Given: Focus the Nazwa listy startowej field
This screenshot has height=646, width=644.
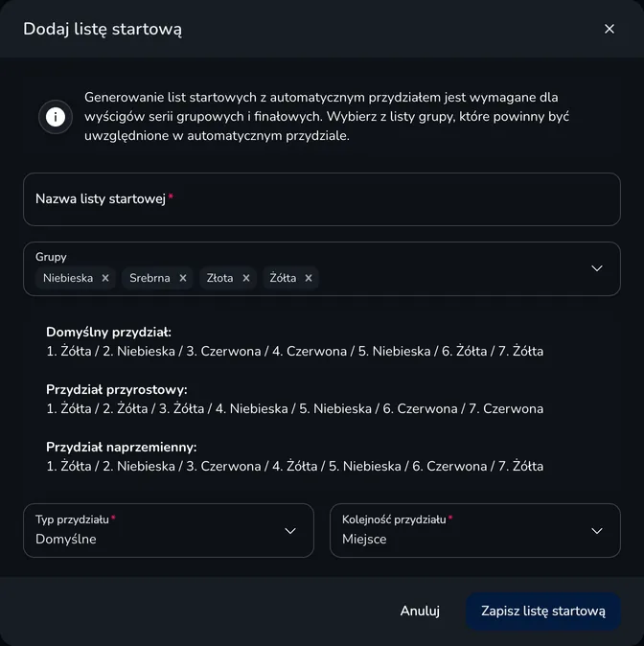Looking at the screenshot, I should 322,199.
